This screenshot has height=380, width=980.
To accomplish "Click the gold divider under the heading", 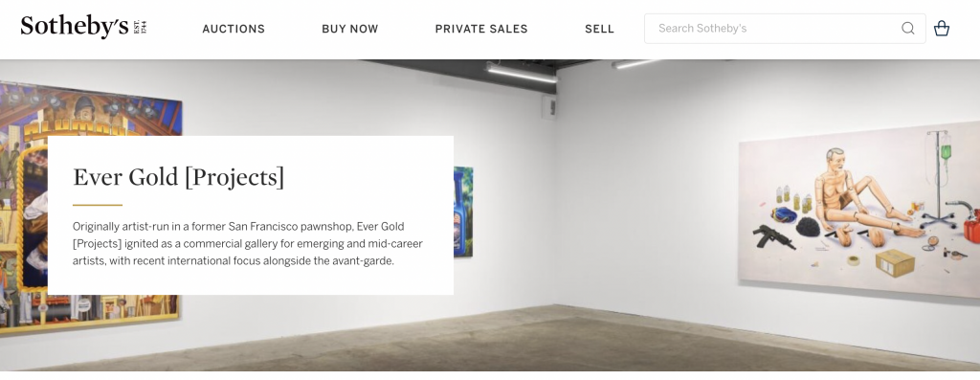I will [x=98, y=205].
